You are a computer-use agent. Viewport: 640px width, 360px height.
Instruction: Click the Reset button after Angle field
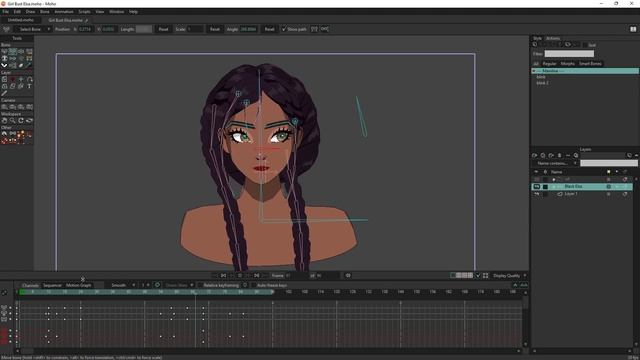pos(269,29)
